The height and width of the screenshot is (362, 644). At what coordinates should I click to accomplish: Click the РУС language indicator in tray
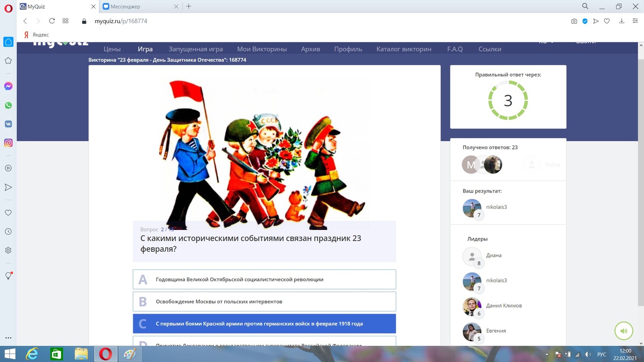602,354
